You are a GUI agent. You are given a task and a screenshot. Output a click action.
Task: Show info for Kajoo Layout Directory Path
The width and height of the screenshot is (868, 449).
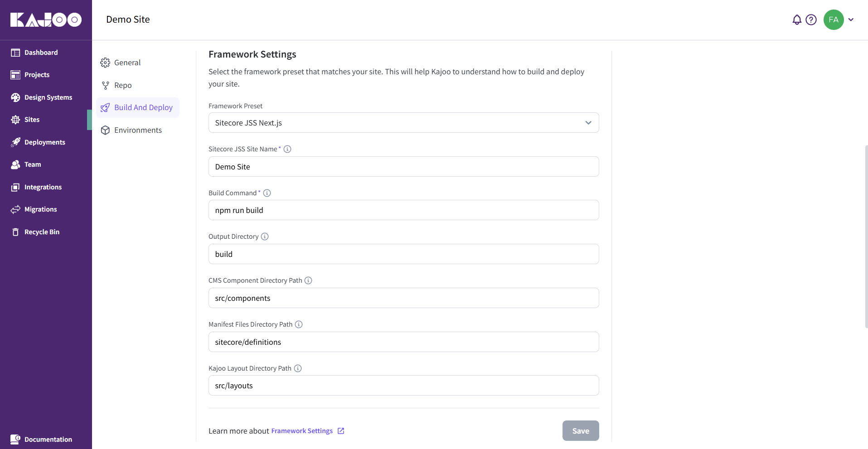(x=298, y=368)
